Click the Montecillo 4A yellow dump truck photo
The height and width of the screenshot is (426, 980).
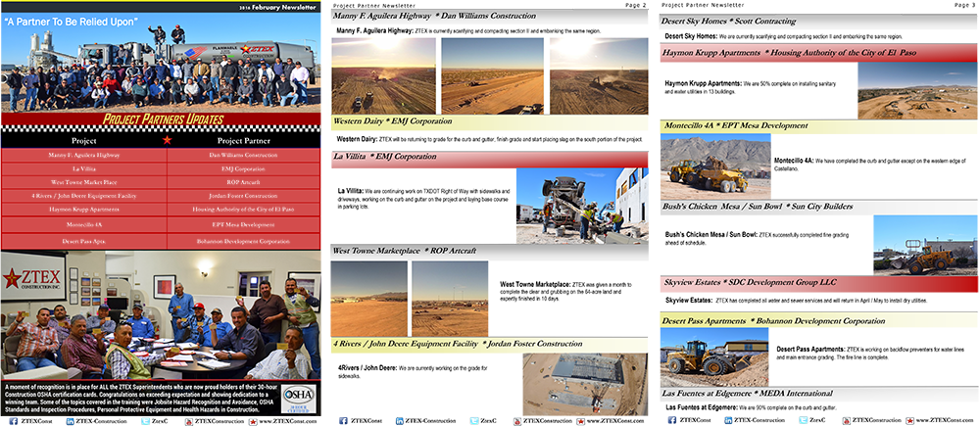715,166
